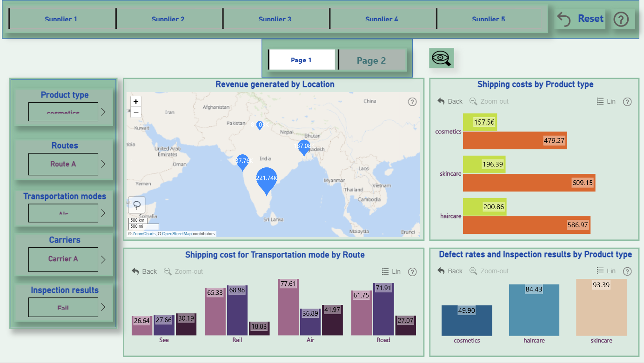This screenshot has width=644, height=363.
Task: Select the 221.74K map pin
Action: point(267,181)
